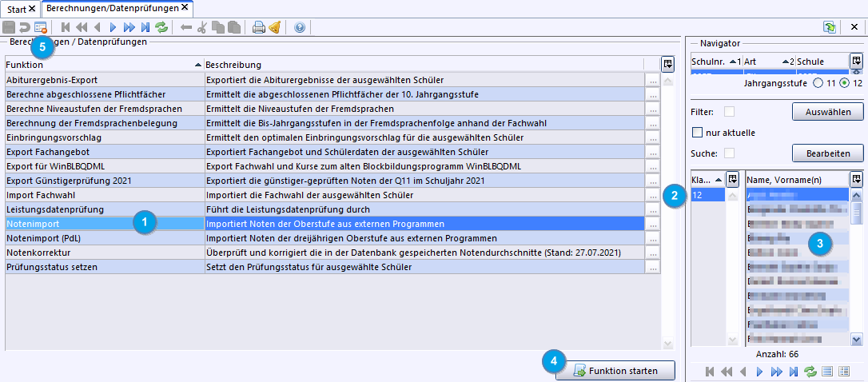This screenshot has height=382, width=868.
Task: Click the form-with-red-minus toolbar icon
Action: [40, 27]
